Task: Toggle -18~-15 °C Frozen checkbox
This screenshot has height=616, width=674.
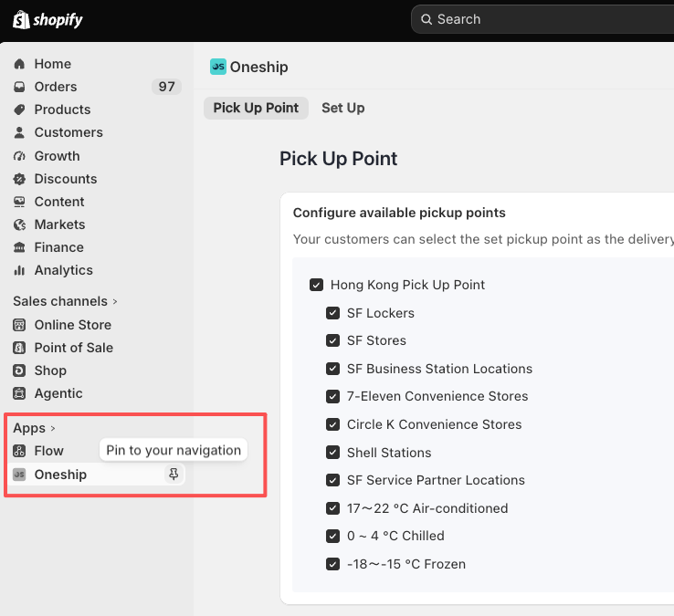Action: click(x=332, y=564)
